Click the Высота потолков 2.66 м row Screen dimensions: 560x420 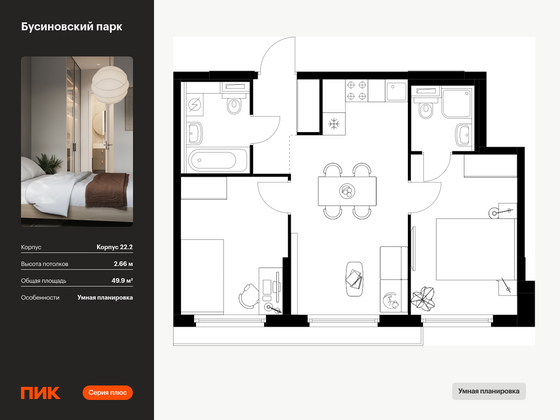[77, 264]
